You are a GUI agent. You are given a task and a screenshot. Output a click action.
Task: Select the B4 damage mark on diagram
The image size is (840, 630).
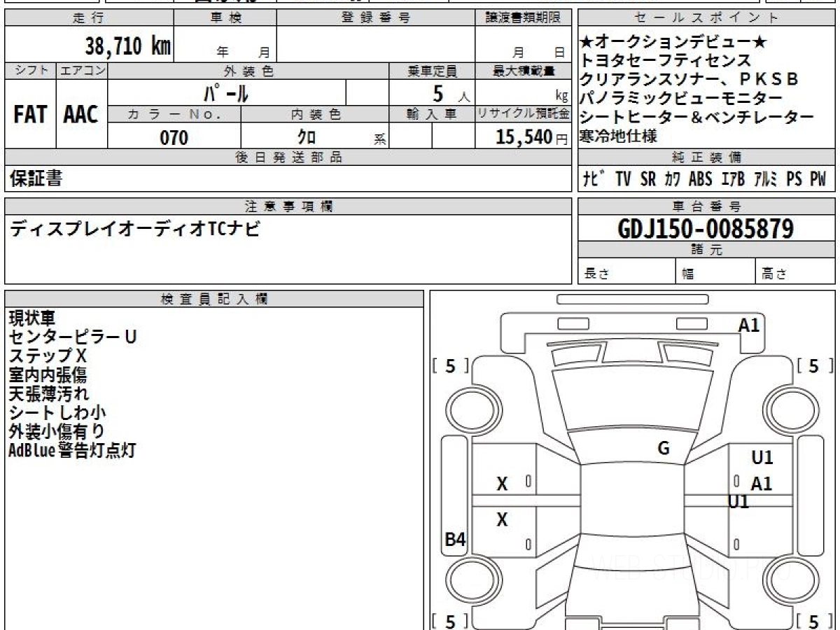click(x=456, y=539)
